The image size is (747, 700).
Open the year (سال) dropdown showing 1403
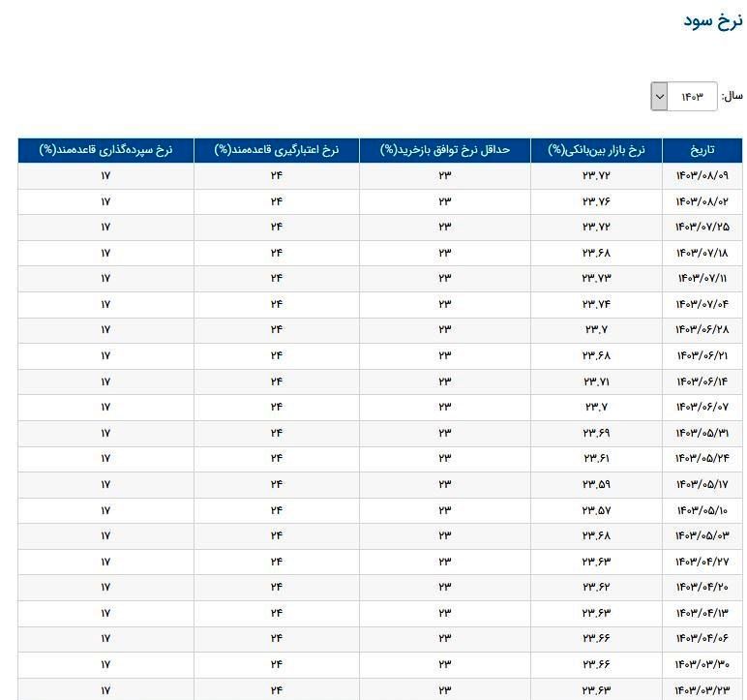click(x=692, y=96)
